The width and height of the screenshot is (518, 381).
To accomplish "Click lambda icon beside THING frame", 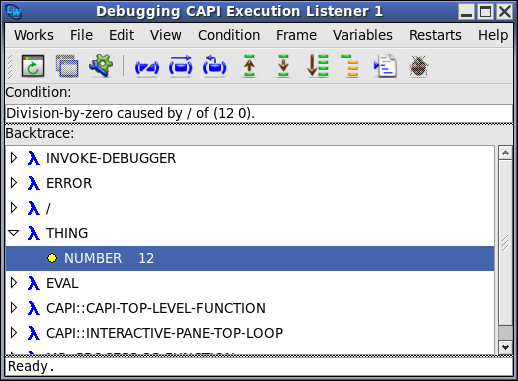I will pyautogui.click(x=34, y=233).
